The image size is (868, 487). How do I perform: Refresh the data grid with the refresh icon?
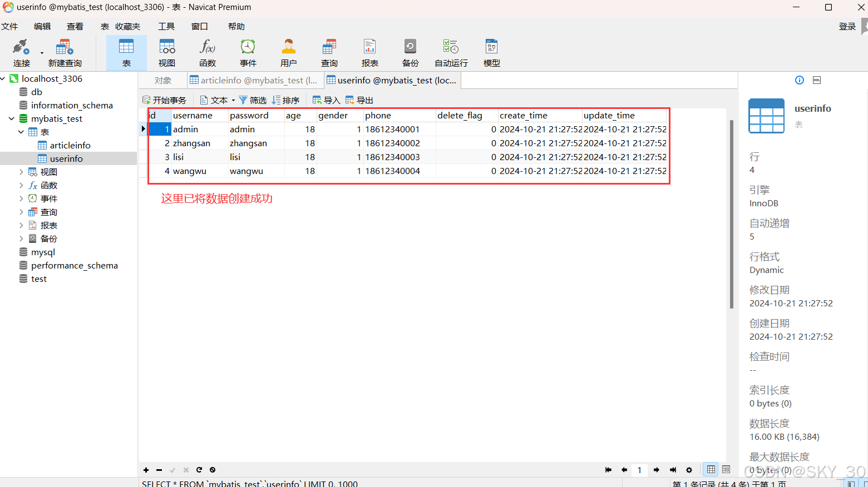pyautogui.click(x=199, y=470)
